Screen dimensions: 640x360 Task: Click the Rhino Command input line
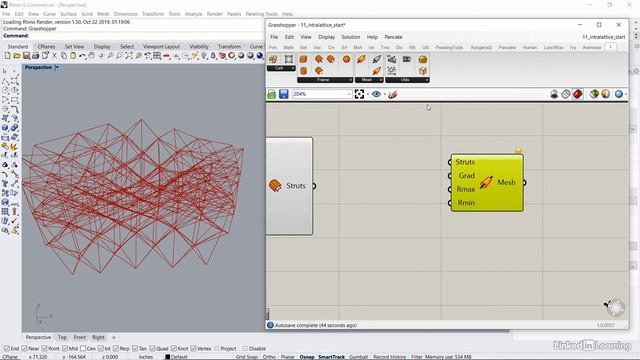(133, 36)
